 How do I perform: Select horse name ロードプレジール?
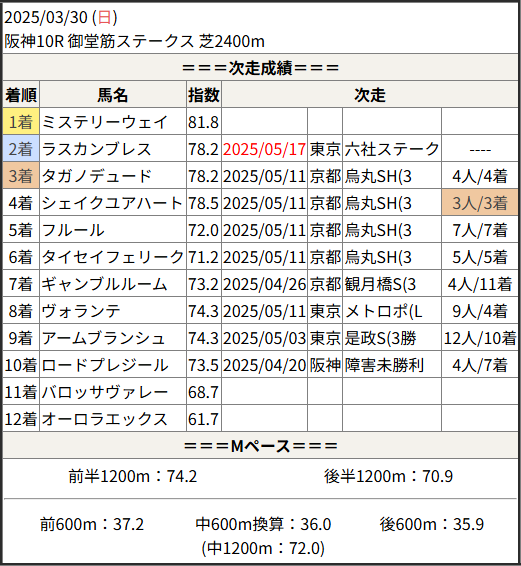pos(105,365)
